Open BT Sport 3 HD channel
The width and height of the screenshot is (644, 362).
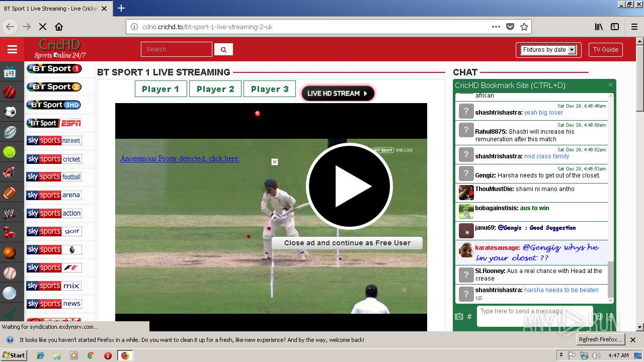coord(54,105)
